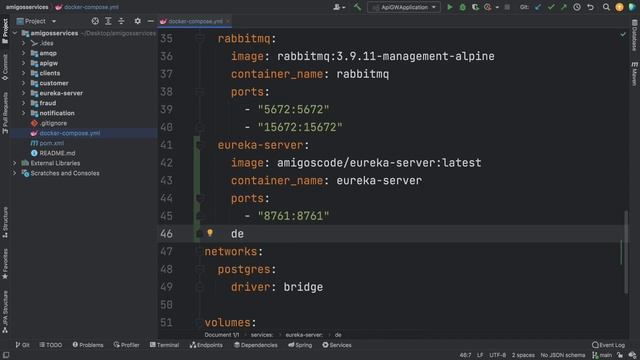Click the main Git branch widget
This screenshot has width=640, height=360.
602,355
